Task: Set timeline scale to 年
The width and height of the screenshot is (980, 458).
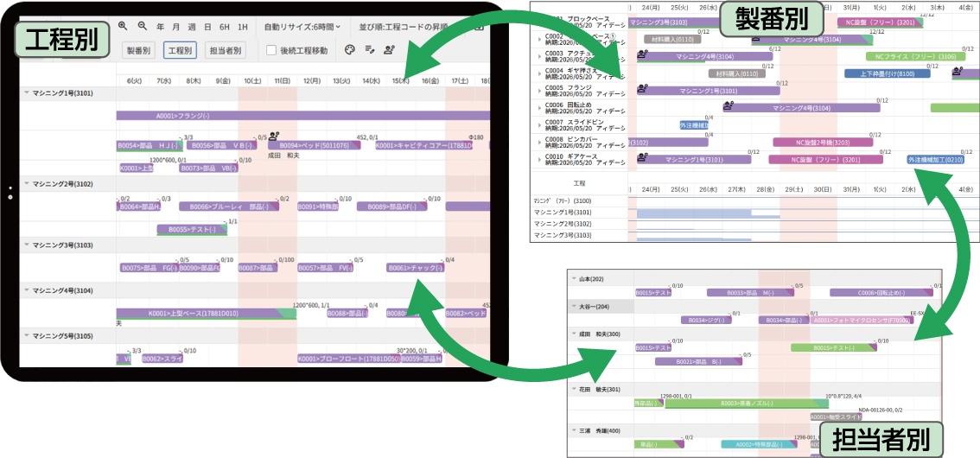Action: 161,27
